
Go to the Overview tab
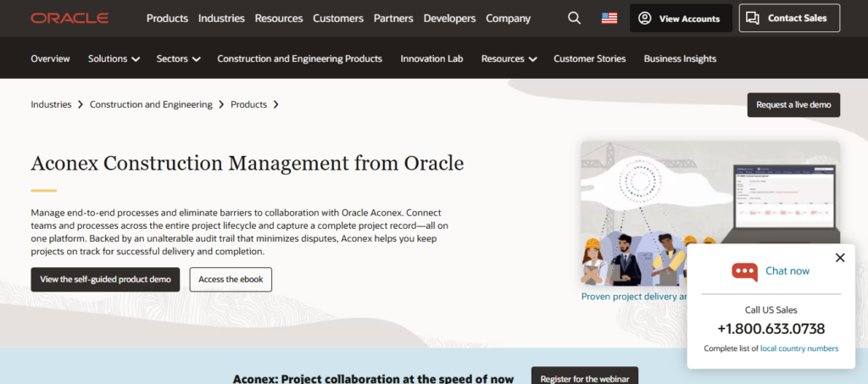pos(50,58)
